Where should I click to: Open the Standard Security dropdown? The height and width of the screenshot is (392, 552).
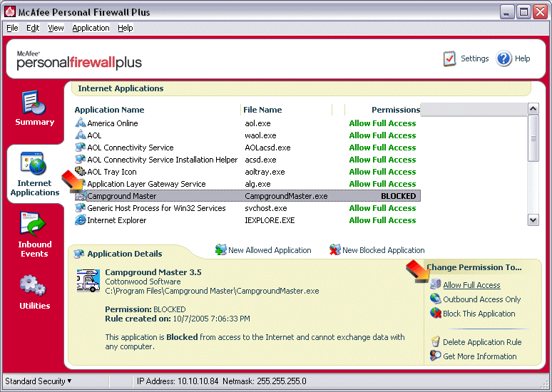[x=39, y=381]
